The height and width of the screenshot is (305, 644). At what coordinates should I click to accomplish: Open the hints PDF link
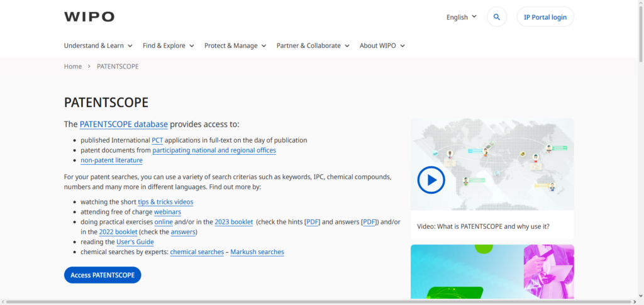click(313, 222)
